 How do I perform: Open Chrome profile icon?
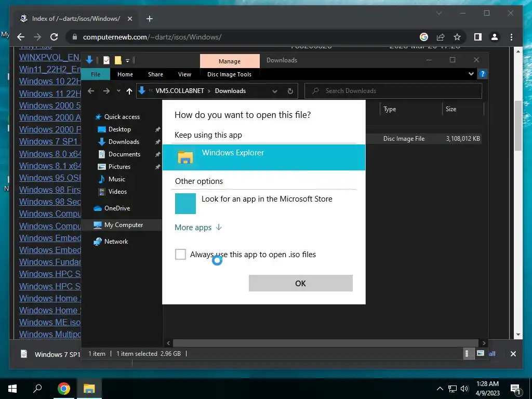click(x=495, y=37)
